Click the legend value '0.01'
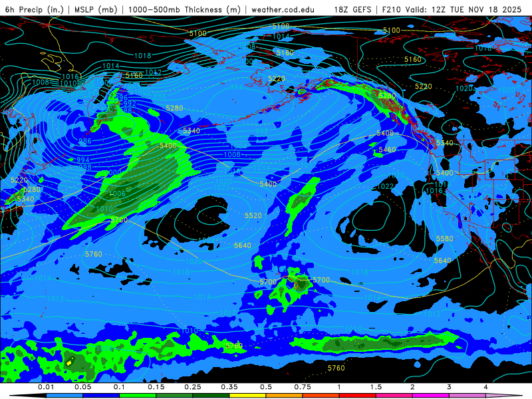532x399 pixels. [x=46, y=387]
